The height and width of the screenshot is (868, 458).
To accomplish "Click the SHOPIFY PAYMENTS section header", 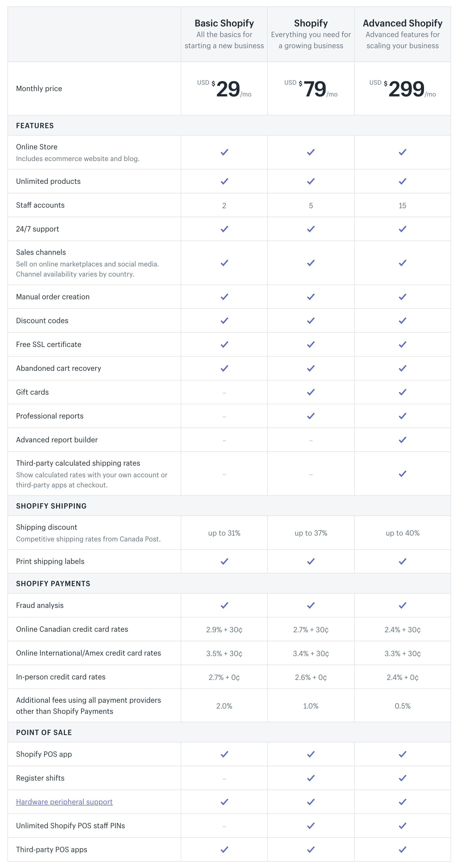I will point(53,584).
